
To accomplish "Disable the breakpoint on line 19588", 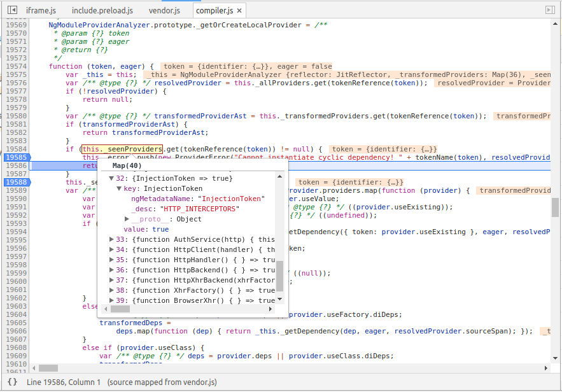I will [x=15, y=182].
